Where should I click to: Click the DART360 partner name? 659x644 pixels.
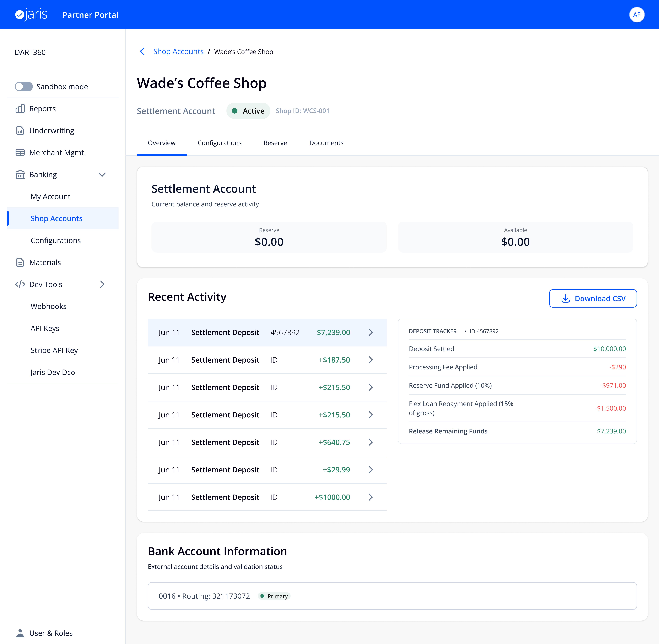30,52
